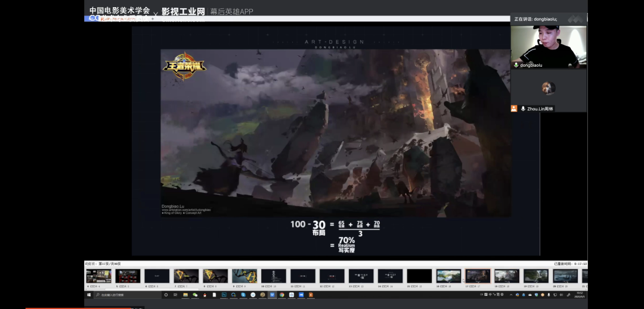644x309 pixels.
Task: Select slide thumbnail 13
Action: pyautogui.click(x=361, y=276)
